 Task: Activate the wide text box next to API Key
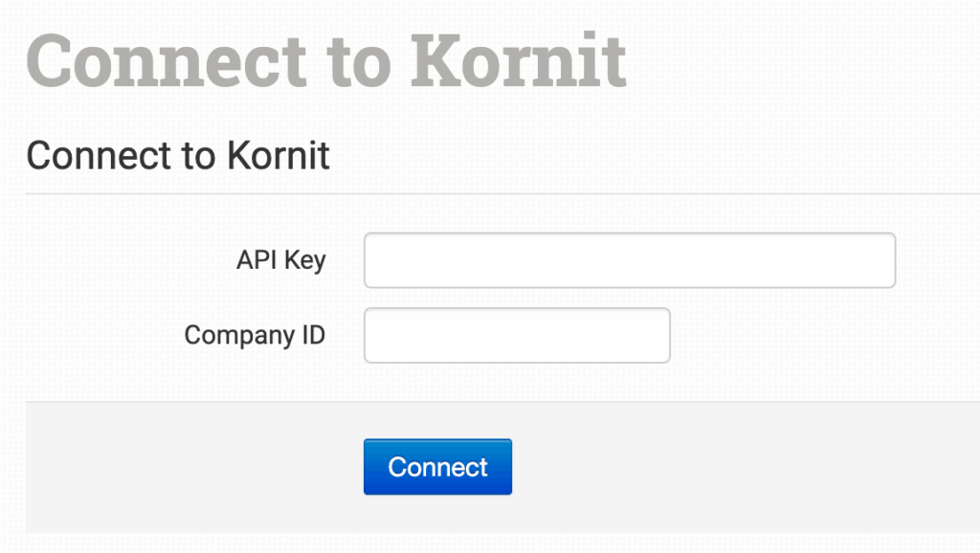point(629,260)
